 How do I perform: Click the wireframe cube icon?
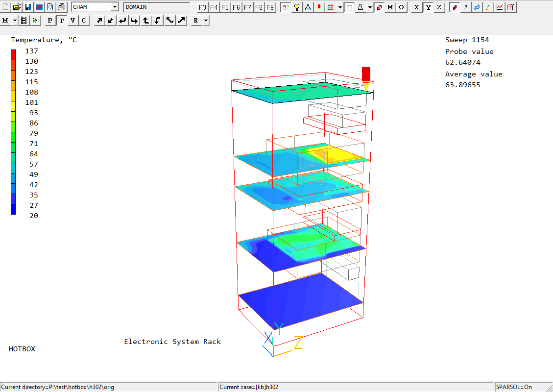tap(510, 7)
